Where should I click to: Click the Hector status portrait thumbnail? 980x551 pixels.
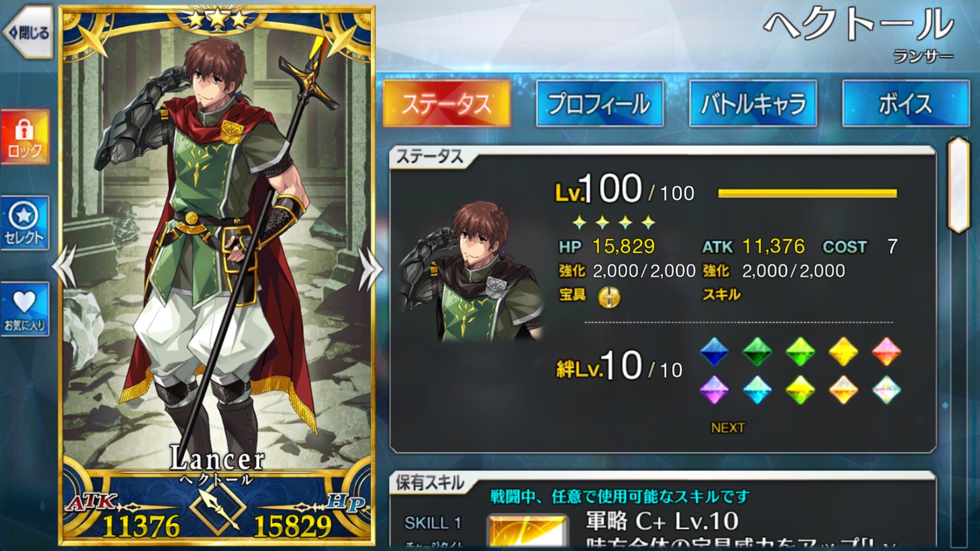click(x=473, y=271)
